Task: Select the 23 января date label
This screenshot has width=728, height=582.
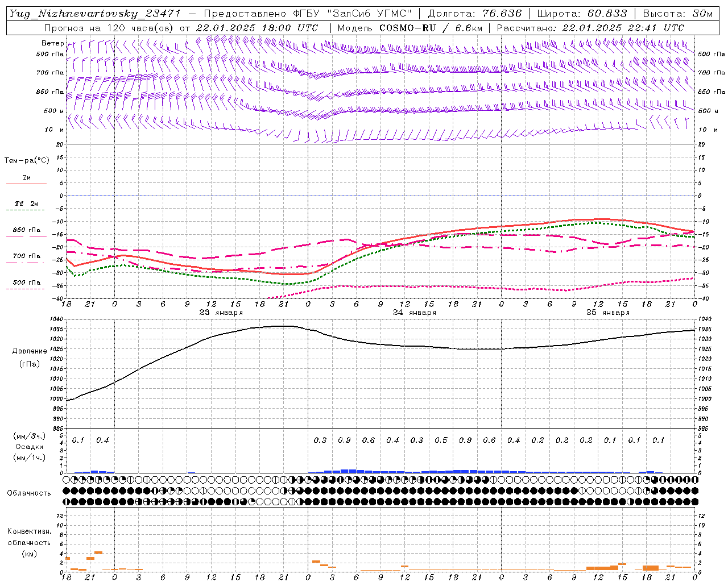Action: pos(221,313)
